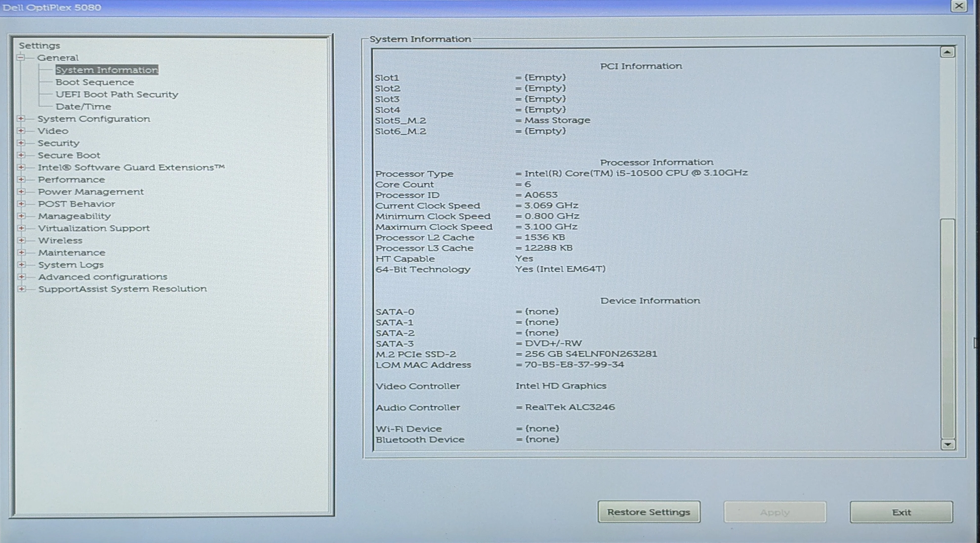Select SupportAssist System Resolution label
Image resolution: width=980 pixels, height=543 pixels.
click(x=122, y=289)
